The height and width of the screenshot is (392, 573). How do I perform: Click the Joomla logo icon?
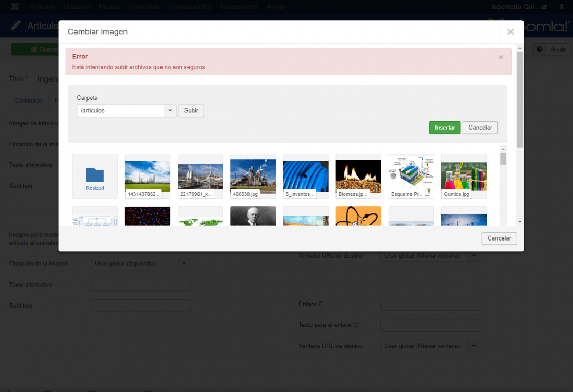point(15,7)
